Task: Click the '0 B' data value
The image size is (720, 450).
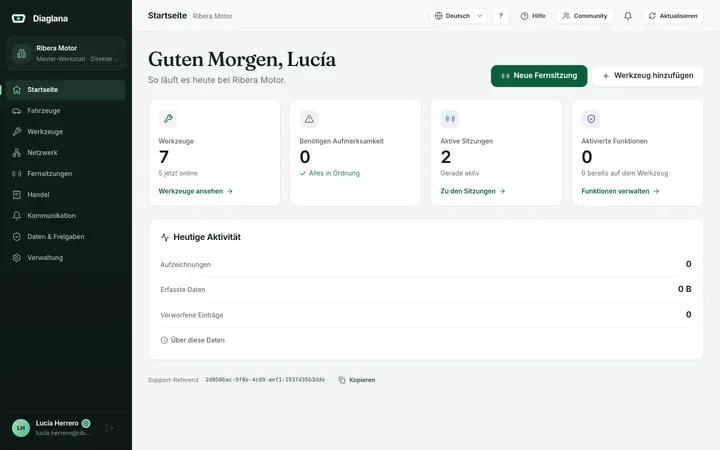Action: [685, 289]
